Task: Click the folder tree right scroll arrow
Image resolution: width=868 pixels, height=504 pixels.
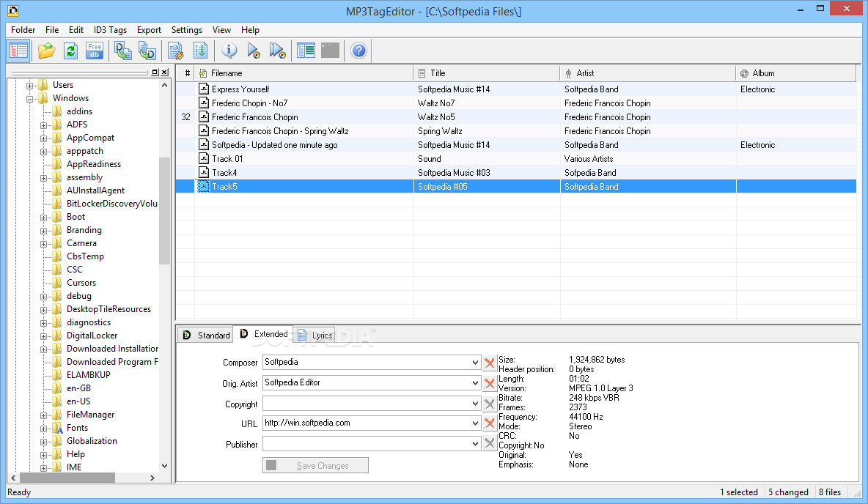Action: (x=152, y=478)
